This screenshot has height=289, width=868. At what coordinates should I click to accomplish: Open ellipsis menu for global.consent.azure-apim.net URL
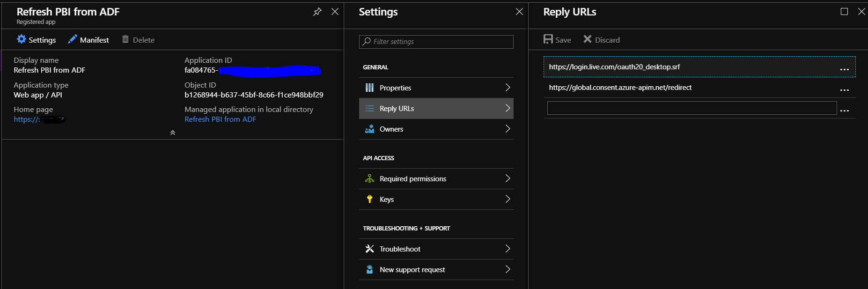point(845,90)
